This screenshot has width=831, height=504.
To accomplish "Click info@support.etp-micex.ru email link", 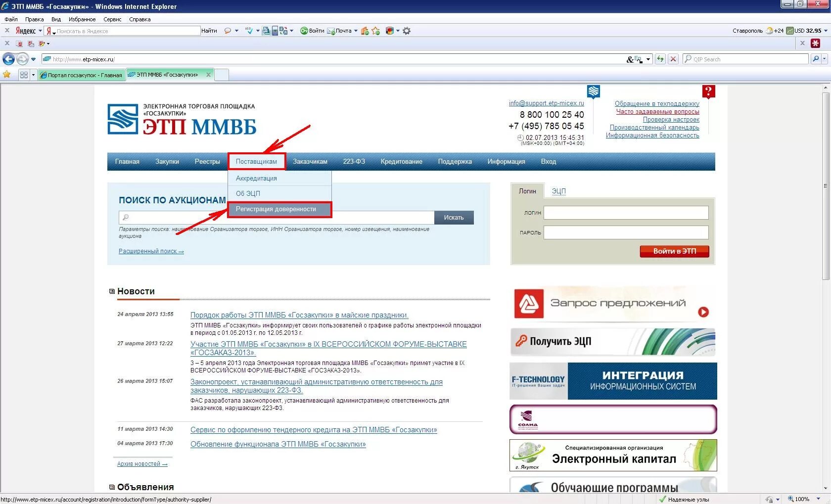I will [546, 103].
